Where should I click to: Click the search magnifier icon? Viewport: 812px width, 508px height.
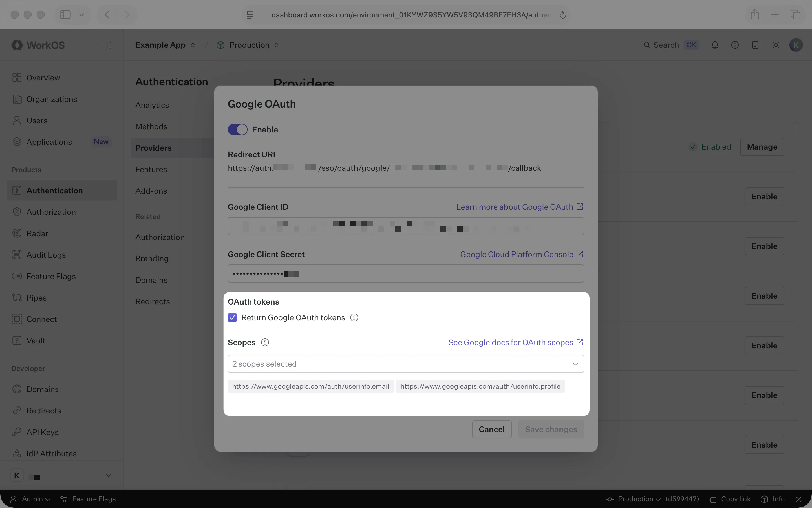(x=646, y=45)
